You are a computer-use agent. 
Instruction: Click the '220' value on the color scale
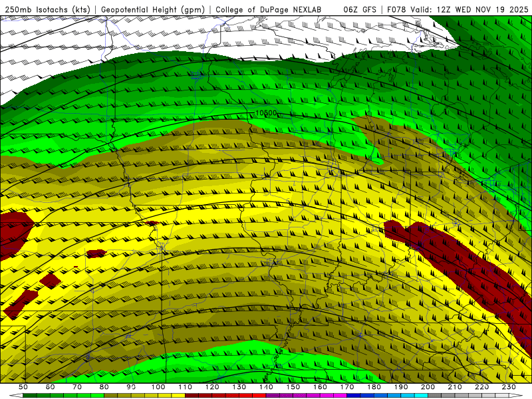tap(481, 387)
